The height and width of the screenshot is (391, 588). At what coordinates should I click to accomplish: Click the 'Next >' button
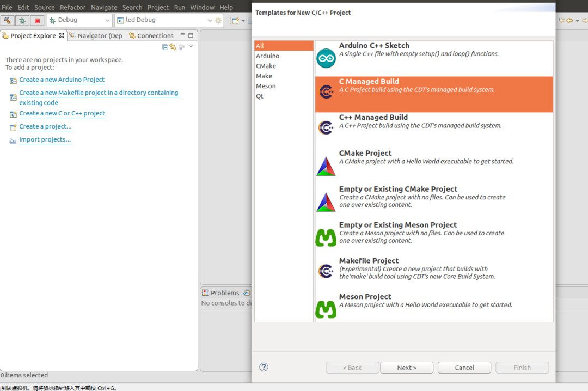tap(407, 368)
